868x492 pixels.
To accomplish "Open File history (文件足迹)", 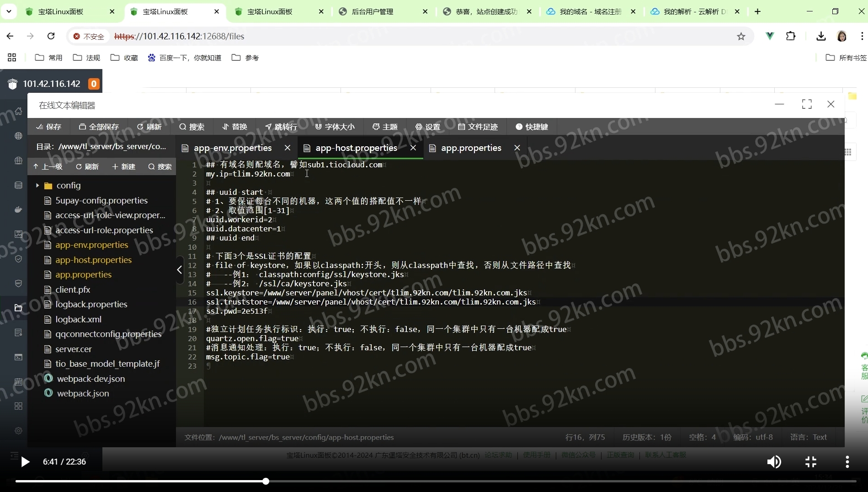I will pos(478,127).
